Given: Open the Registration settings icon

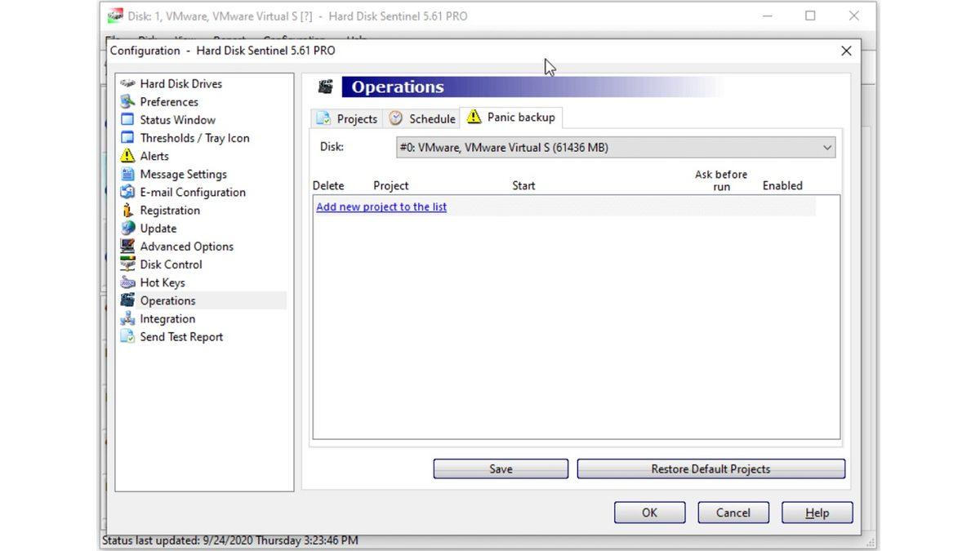Looking at the screenshot, I should (x=128, y=210).
